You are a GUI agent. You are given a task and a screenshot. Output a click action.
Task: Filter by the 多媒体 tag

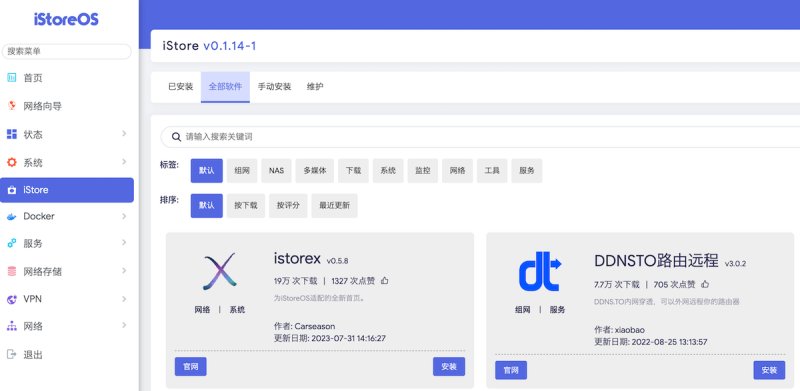point(315,170)
